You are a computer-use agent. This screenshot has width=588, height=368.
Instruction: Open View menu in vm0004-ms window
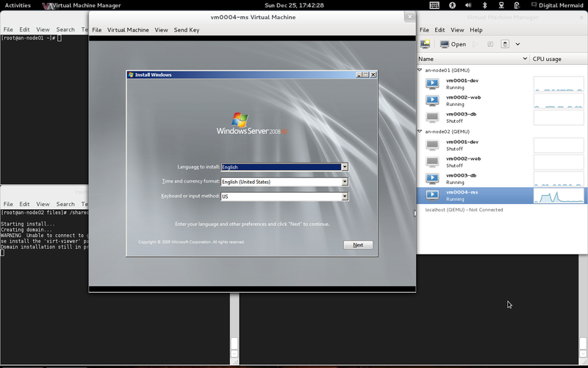tap(161, 30)
